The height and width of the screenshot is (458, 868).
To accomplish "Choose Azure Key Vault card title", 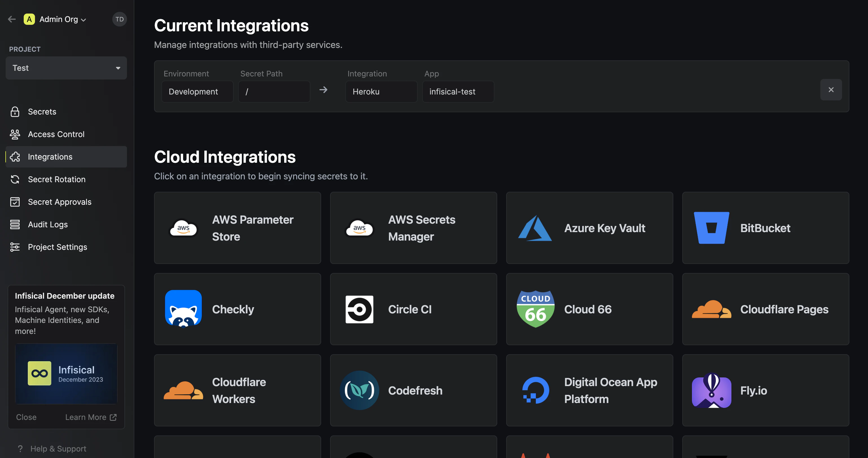I will (x=605, y=228).
